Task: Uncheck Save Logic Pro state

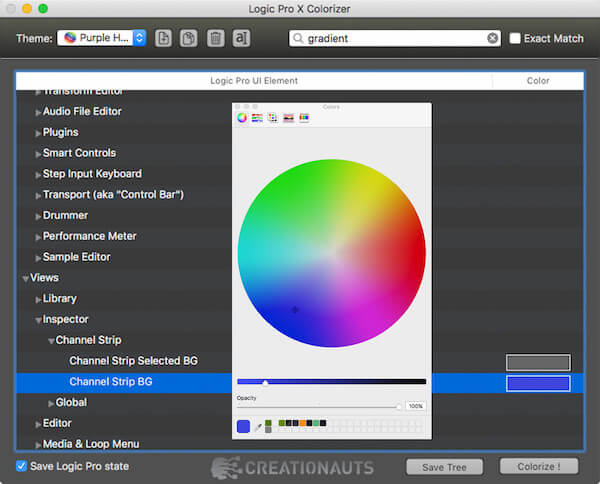Action: (x=21, y=466)
